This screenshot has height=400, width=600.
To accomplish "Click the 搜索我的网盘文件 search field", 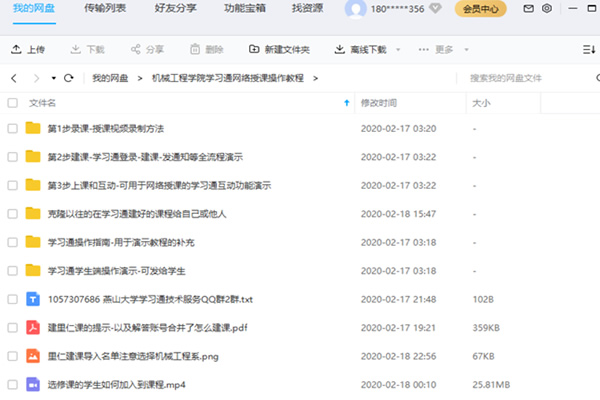I will point(520,77).
